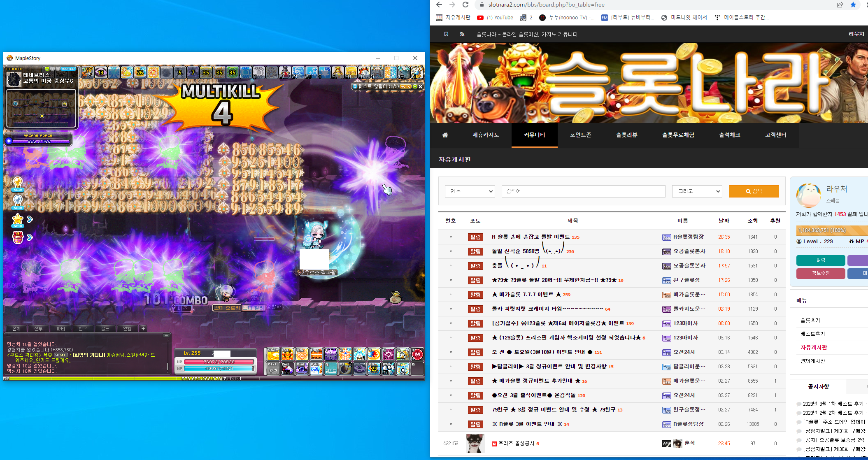This screenshot has width=868, height=460.
Task: Open the 슬롯무료체험 menu
Action: pyautogui.click(x=678, y=135)
